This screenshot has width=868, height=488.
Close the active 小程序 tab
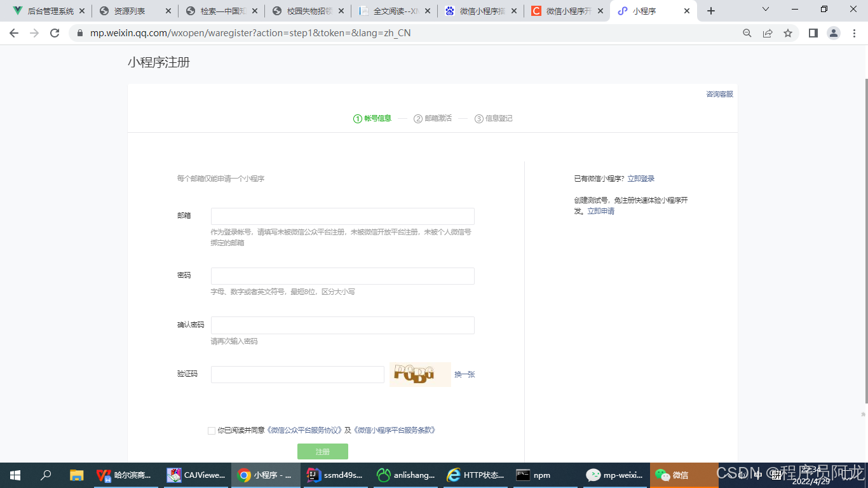coord(687,11)
